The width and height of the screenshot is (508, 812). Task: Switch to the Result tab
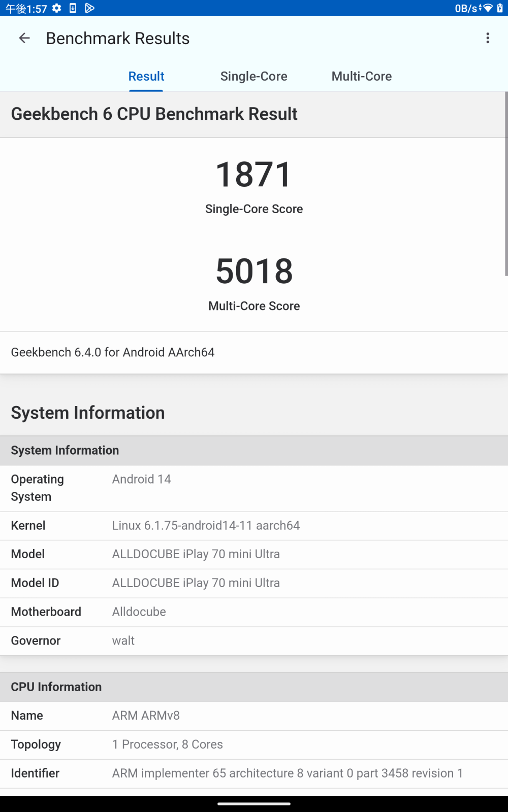pyautogui.click(x=146, y=76)
